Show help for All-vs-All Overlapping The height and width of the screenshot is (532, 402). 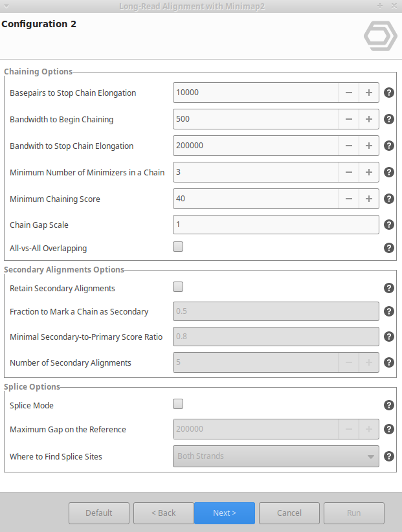pyautogui.click(x=389, y=248)
